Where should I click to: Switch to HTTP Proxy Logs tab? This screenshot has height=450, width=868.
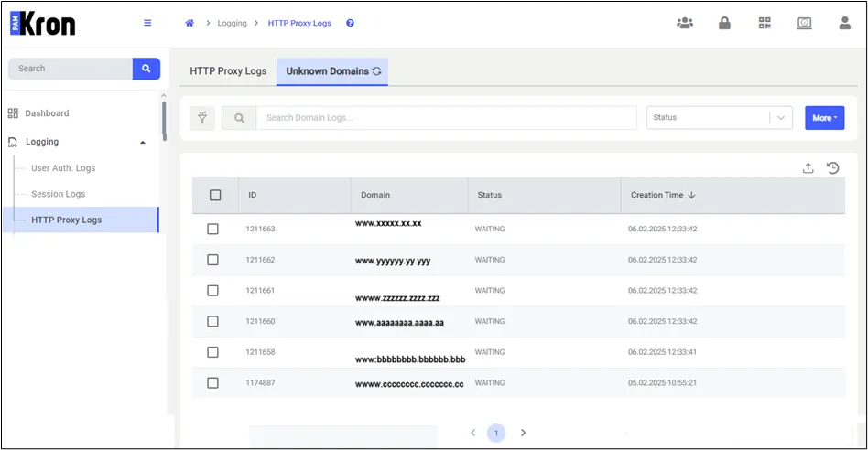(228, 71)
